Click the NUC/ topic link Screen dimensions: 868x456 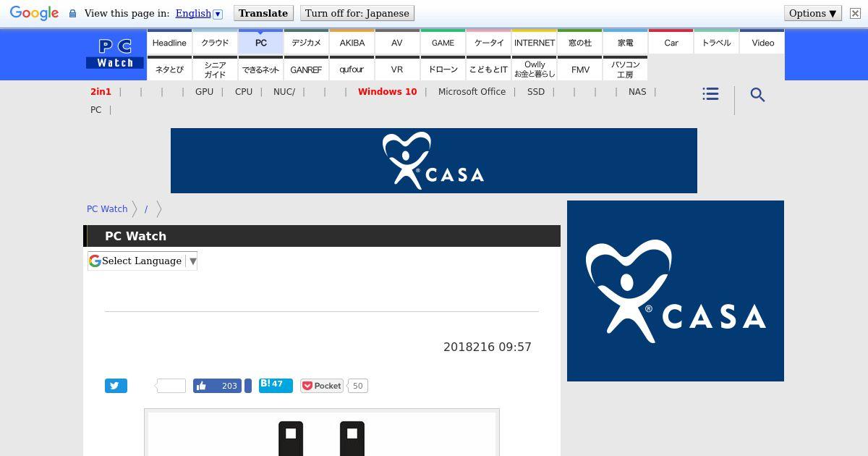(x=284, y=92)
